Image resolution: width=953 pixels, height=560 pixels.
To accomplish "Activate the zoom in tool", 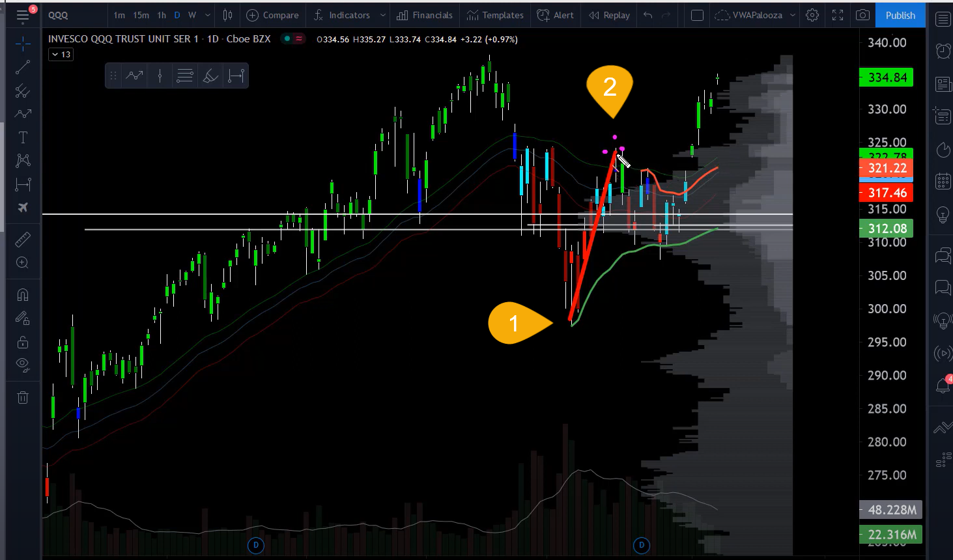I will pyautogui.click(x=23, y=263).
